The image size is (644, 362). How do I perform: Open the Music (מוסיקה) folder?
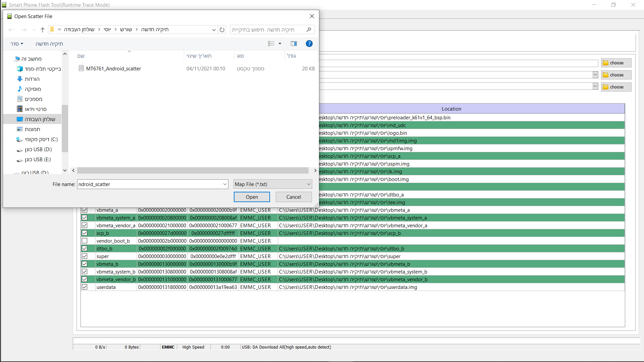coord(29,89)
